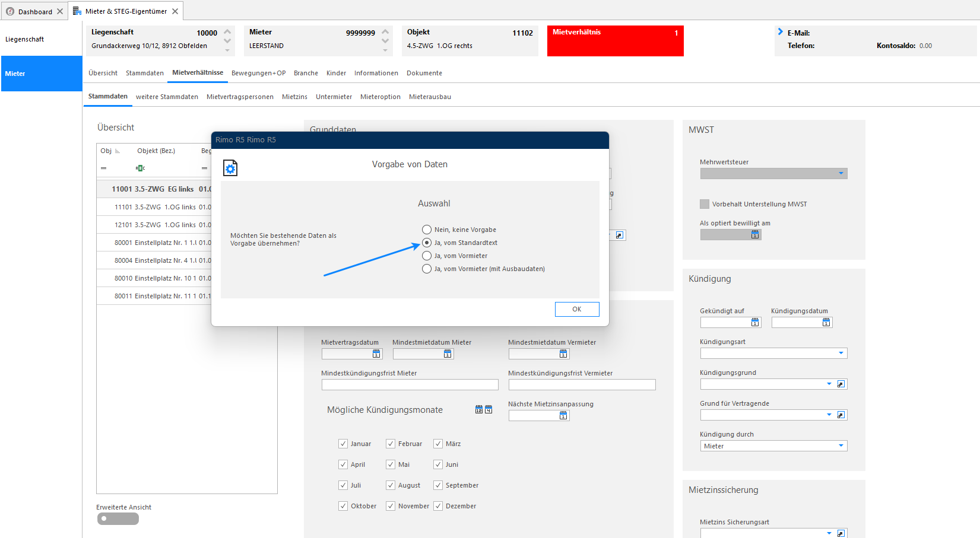The image size is (980, 538).
Task: Confirm the dialog with OK
Action: coord(577,309)
